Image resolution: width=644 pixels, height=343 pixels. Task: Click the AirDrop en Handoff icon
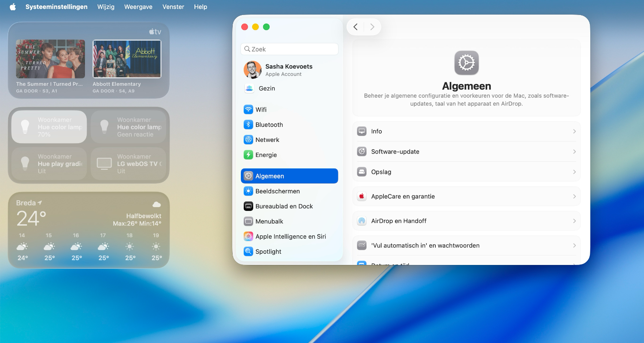(x=362, y=221)
